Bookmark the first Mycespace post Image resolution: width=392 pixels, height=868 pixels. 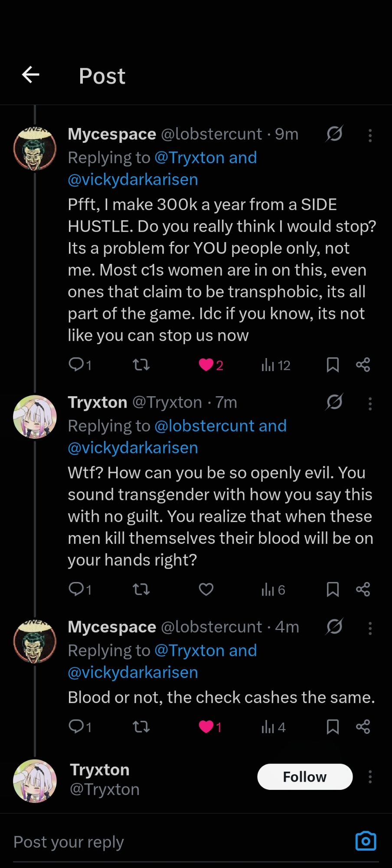(x=333, y=365)
